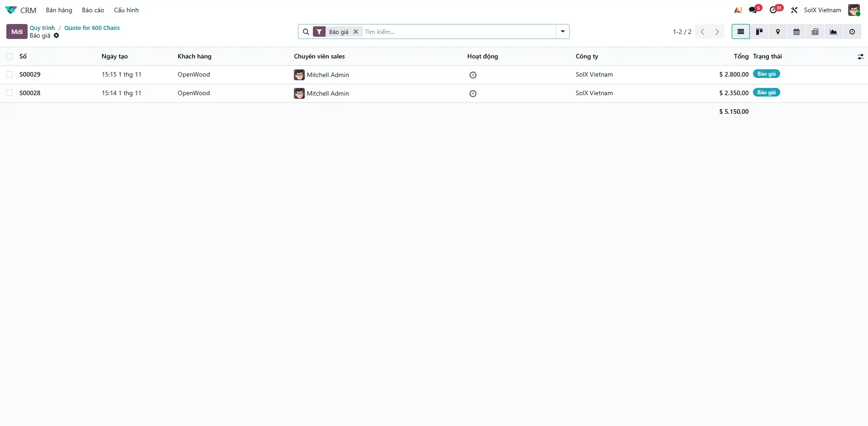Select the checkbox for S00028

[10, 93]
